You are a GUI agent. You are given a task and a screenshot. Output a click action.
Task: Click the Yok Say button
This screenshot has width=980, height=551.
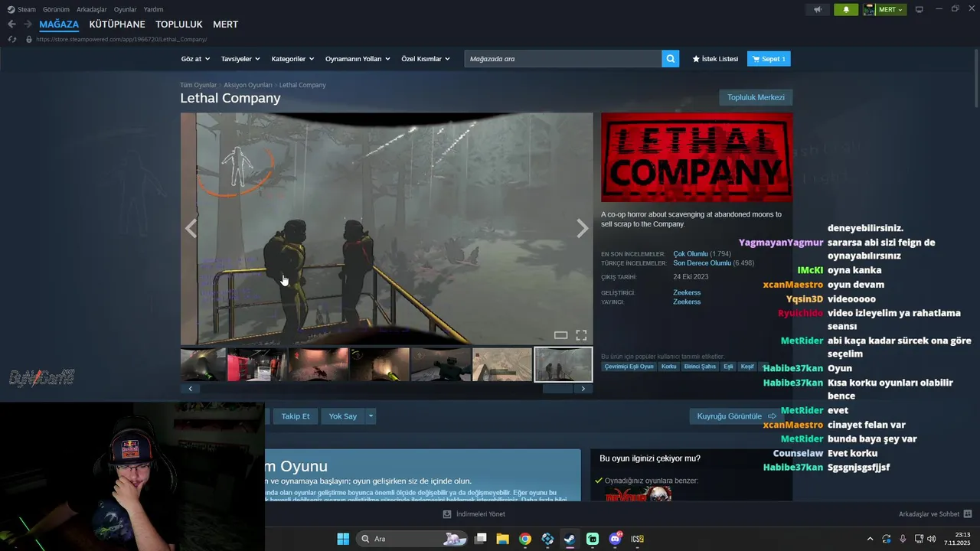click(343, 416)
